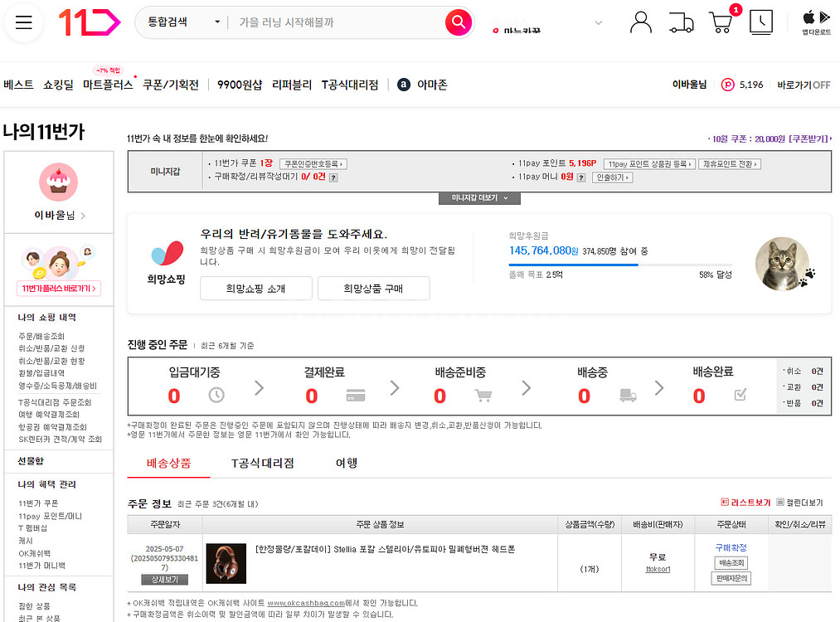Expand the dropdown arrow beside search bar
Screen dimensions: 840x622
(x=599, y=23)
